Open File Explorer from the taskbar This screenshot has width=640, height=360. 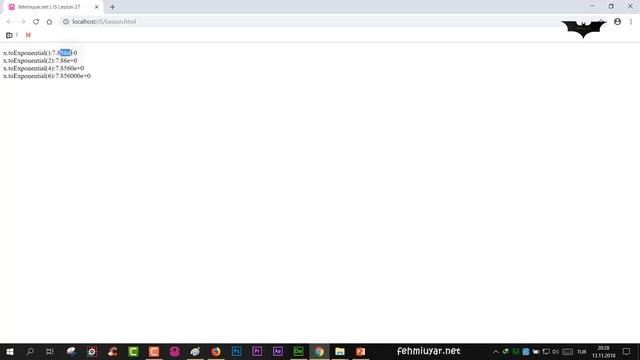point(340,351)
